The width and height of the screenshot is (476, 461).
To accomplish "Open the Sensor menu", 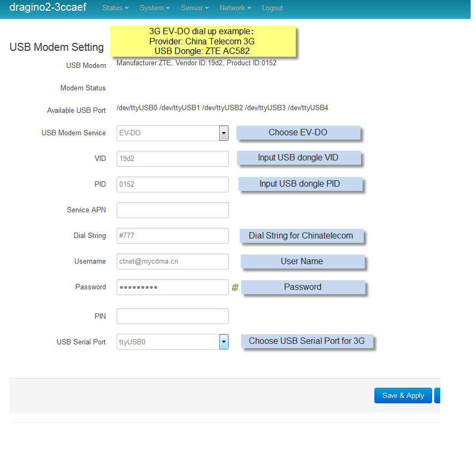I will coord(195,8).
